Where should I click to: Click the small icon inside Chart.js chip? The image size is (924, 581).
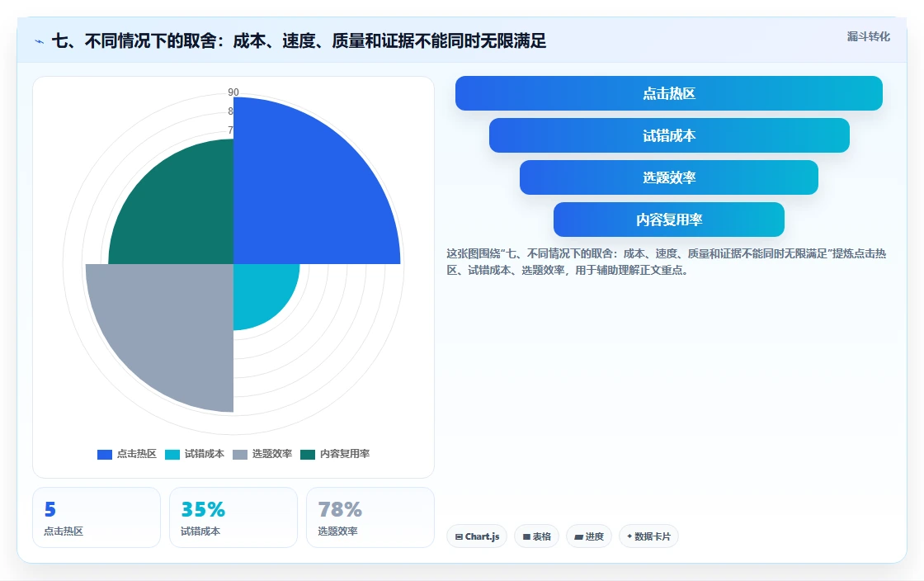(459, 536)
